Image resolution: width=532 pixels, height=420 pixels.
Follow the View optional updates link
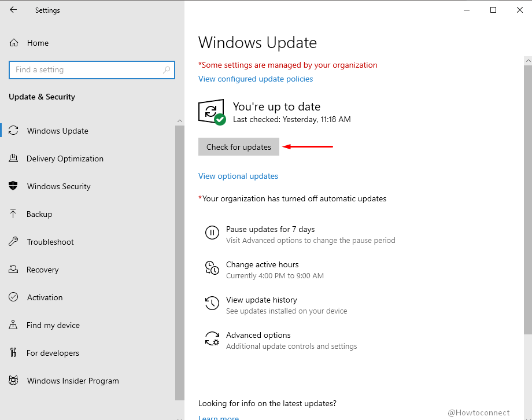click(x=238, y=176)
